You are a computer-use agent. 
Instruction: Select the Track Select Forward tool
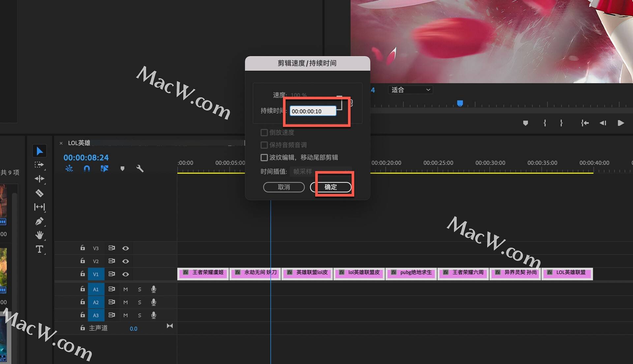coord(40,165)
